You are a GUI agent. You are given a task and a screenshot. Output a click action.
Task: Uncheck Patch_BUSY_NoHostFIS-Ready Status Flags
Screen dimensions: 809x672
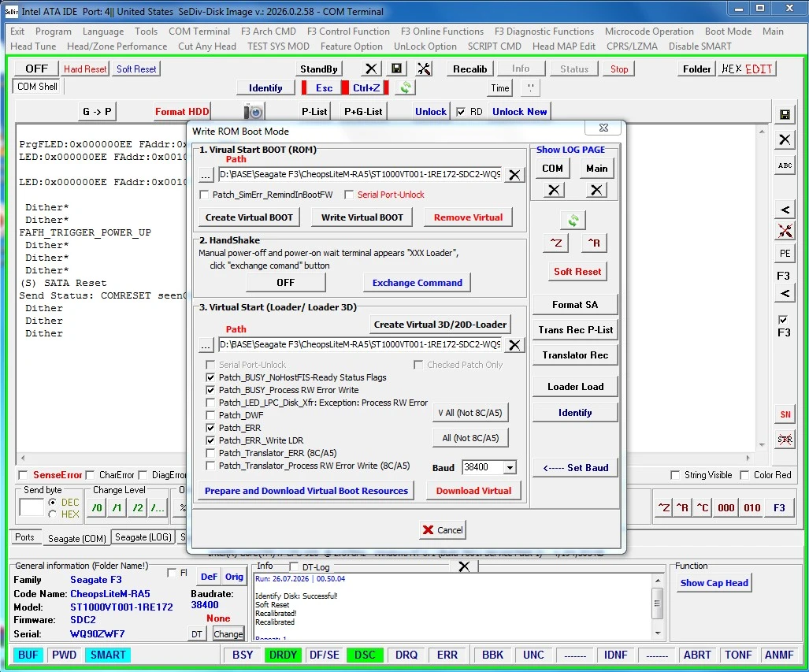(x=210, y=377)
